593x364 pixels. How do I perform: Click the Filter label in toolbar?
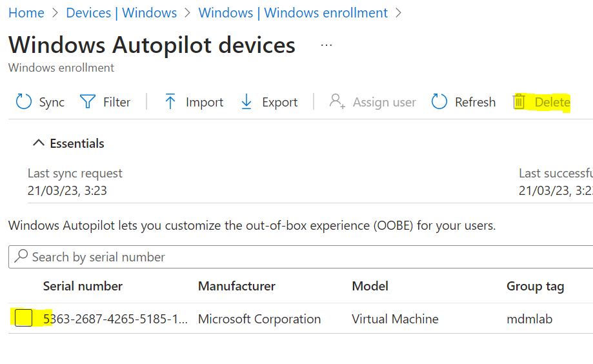117,102
